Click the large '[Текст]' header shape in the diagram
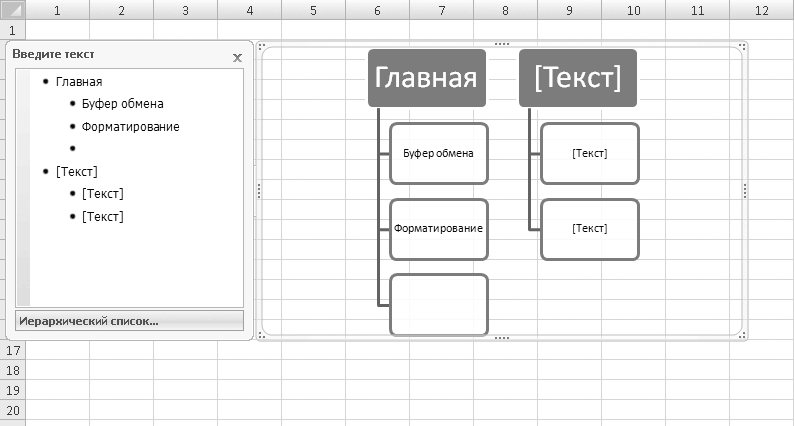 pos(578,78)
